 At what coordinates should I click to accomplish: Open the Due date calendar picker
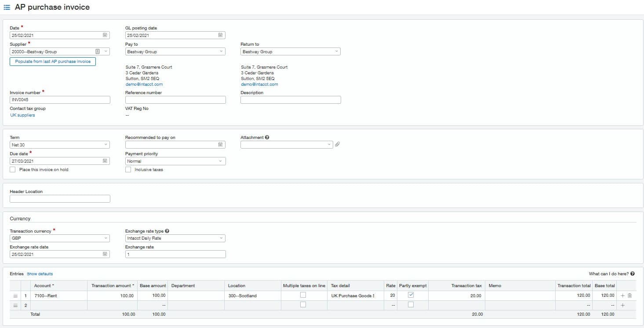[x=105, y=161]
